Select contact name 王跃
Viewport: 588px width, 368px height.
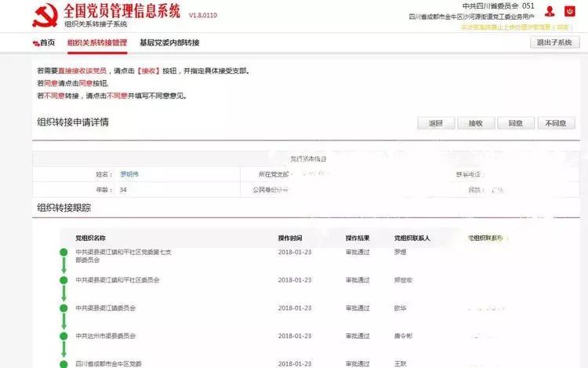pyautogui.click(x=400, y=363)
